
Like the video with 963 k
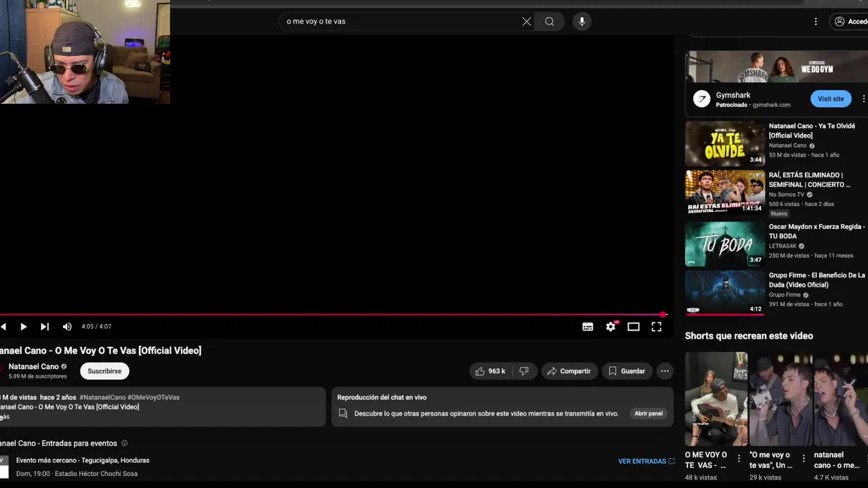point(490,371)
